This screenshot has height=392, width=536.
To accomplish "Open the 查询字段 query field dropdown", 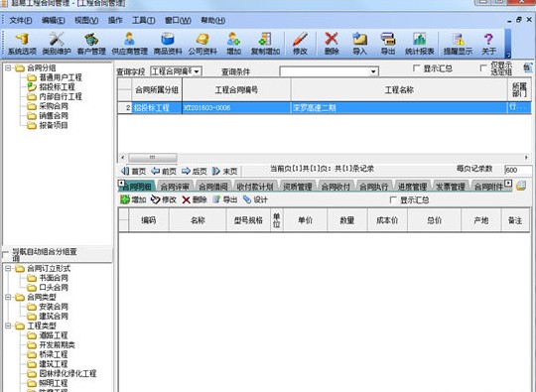I will [197, 71].
